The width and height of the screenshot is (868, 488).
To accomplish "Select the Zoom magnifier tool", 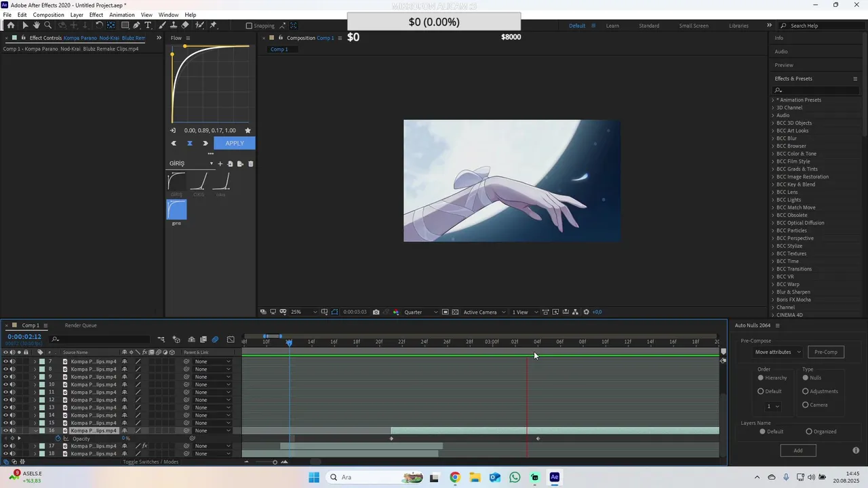I will 47,25.
